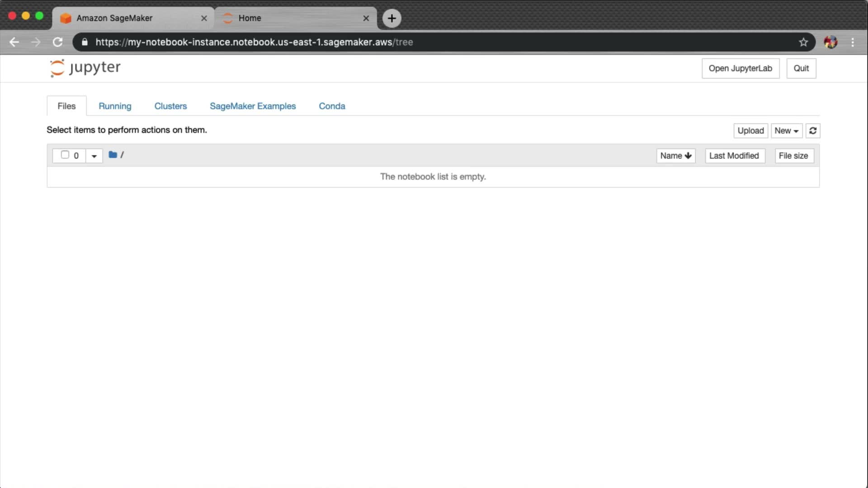
Task: Toggle the select-all checkbox
Action: [x=65, y=155]
